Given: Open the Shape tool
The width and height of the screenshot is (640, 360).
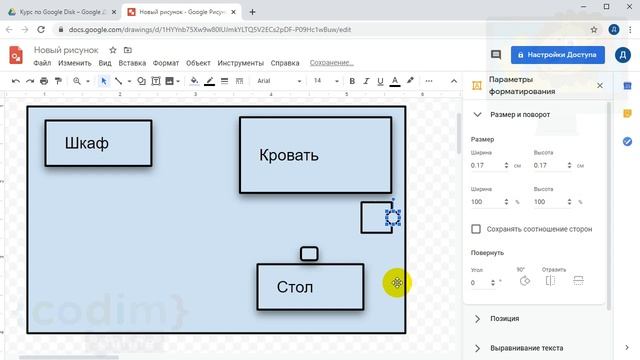Looking at the screenshot, I should click(142, 81).
